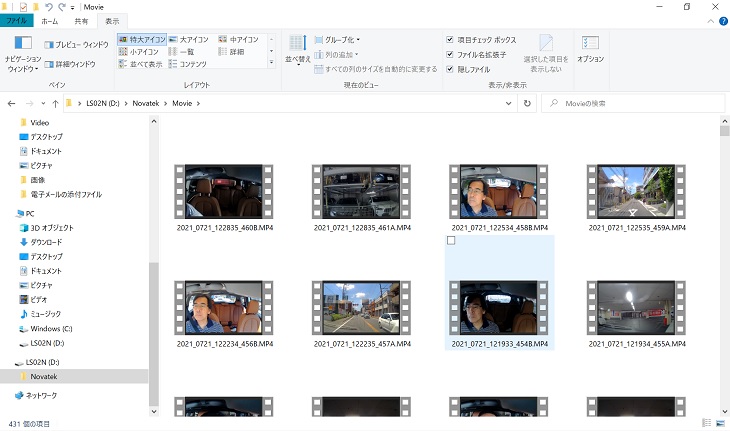Switch to large thumbnails via status bar icon

point(721,423)
